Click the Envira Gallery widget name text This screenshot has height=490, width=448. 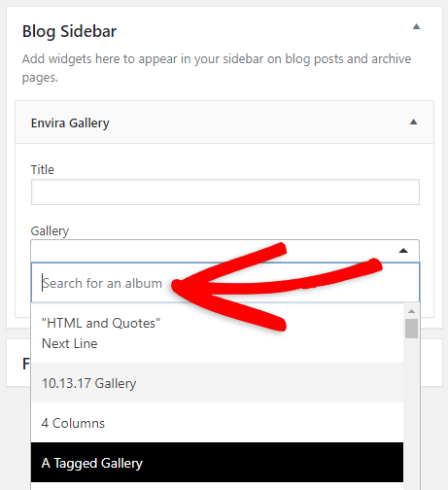click(x=70, y=123)
